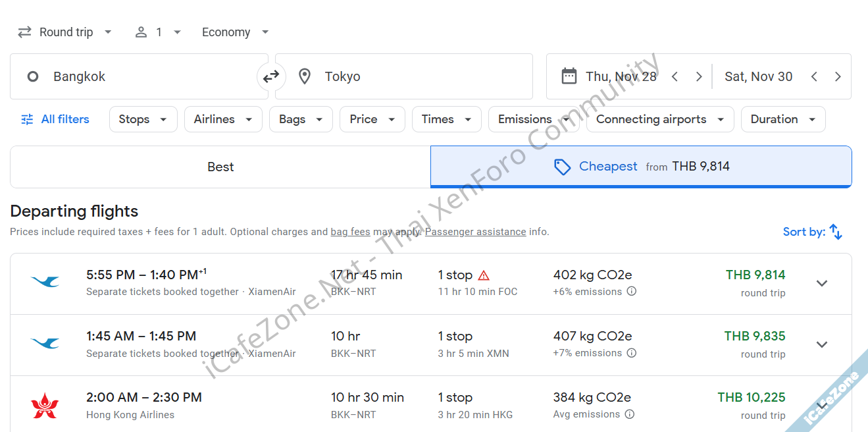Image resolution: width=868 pixels, height=432 pixels.
Task: Switch to the Best flights tab
Action: tap(220, 167)
